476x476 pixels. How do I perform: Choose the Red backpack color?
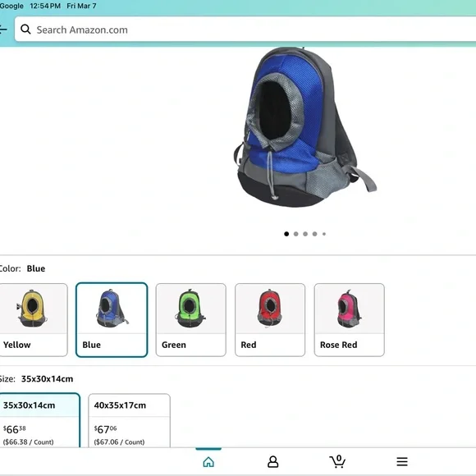coord(270,320)
